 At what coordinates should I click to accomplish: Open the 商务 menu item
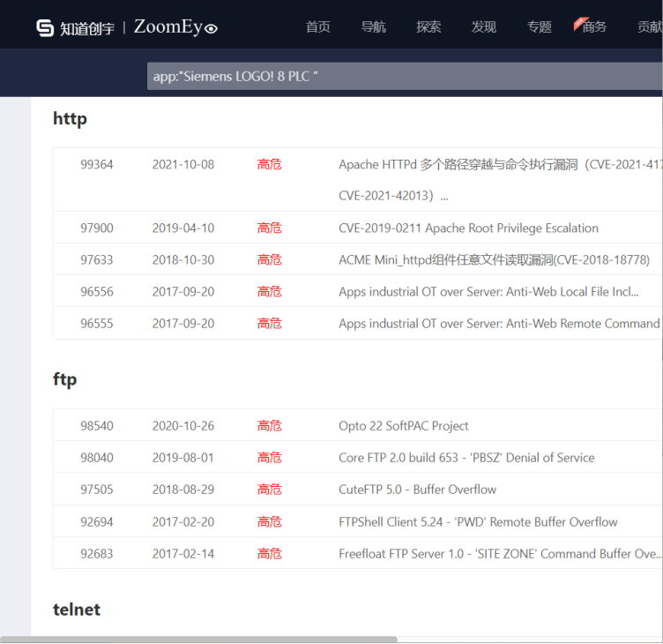click(594, 27)
